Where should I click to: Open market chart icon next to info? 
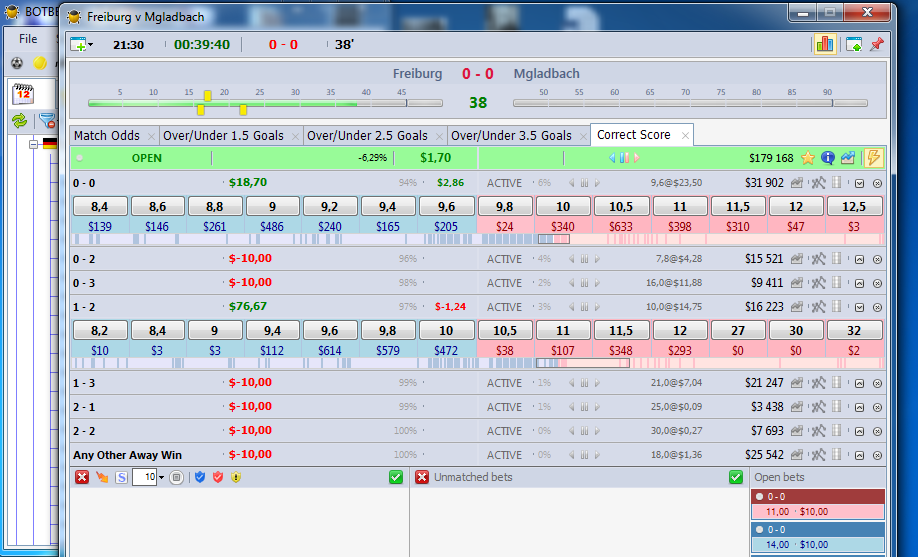coord(847,158)
